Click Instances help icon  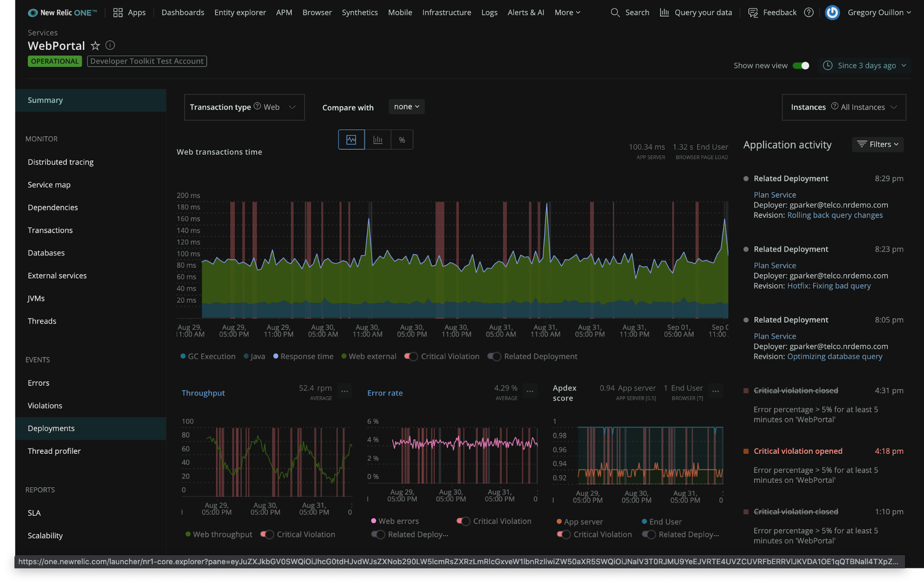(x=835, y=106)
